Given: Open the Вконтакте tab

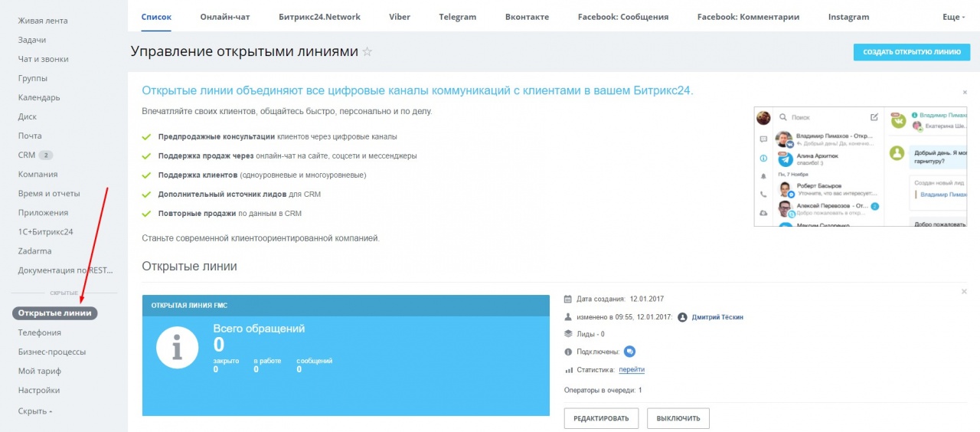Looking at the screenshot, I should (x=528, y=17).
